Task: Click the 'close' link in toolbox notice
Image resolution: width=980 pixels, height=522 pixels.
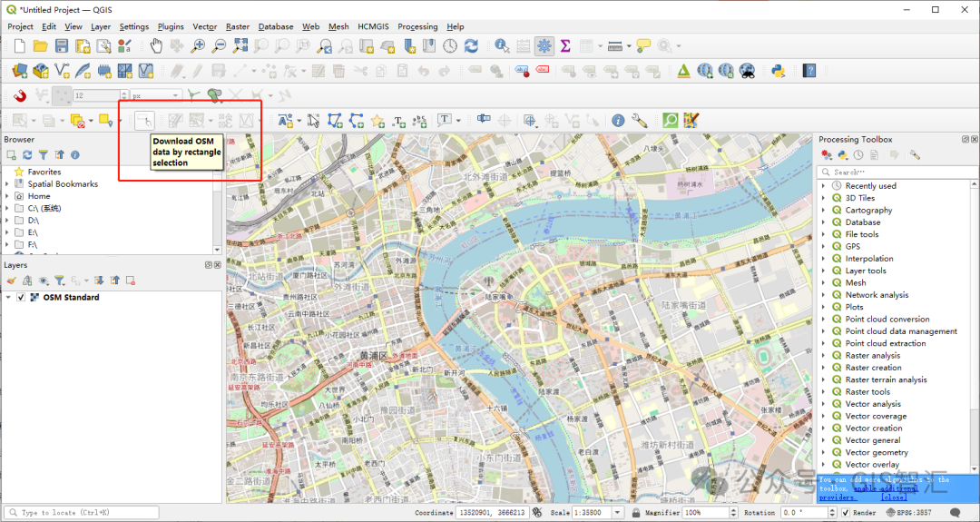Action: click(894, 497)
